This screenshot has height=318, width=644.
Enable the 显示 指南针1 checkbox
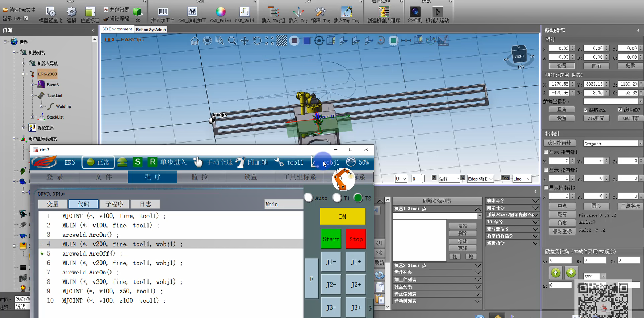click(546, 152)
